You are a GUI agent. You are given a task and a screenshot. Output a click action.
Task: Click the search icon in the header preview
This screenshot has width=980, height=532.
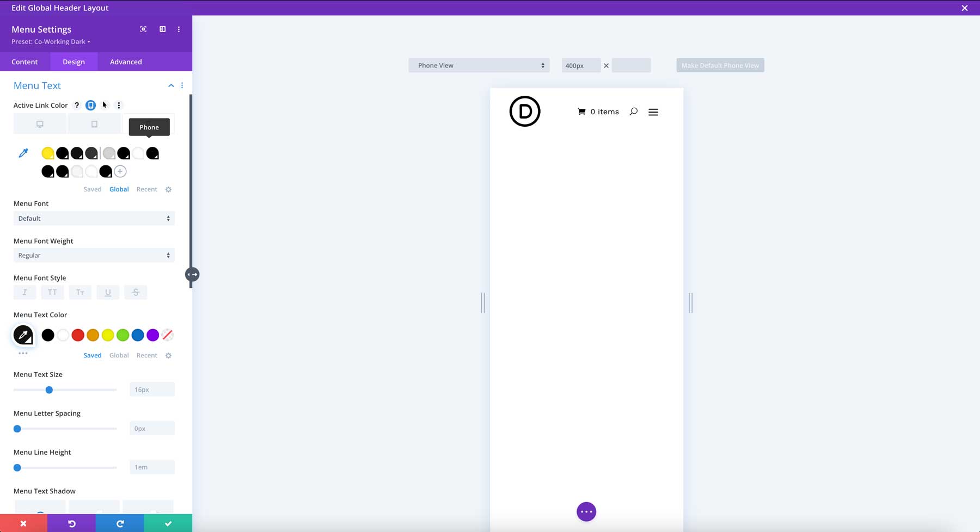(x=633, y=112)
